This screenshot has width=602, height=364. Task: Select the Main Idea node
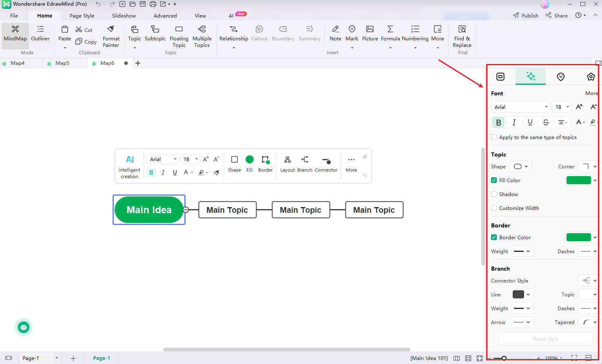click(x=149, y=210)
